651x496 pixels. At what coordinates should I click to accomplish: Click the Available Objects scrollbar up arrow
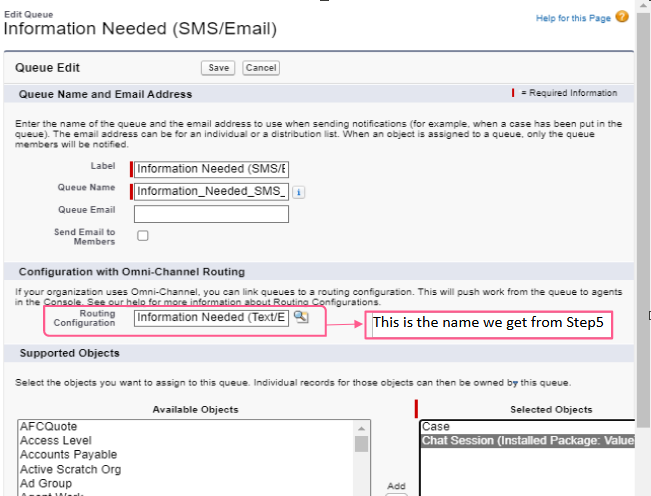pos(361,427)
